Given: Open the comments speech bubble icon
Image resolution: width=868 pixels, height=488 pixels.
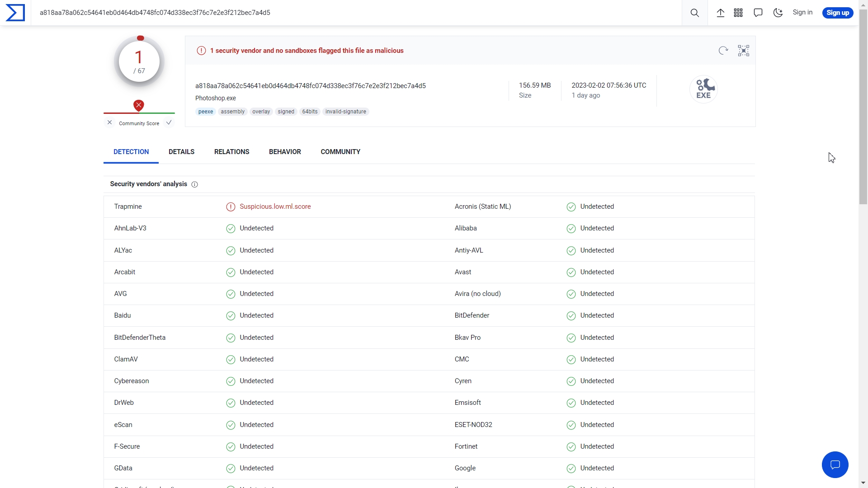Looking at the screenshot, I should point(758,13).
